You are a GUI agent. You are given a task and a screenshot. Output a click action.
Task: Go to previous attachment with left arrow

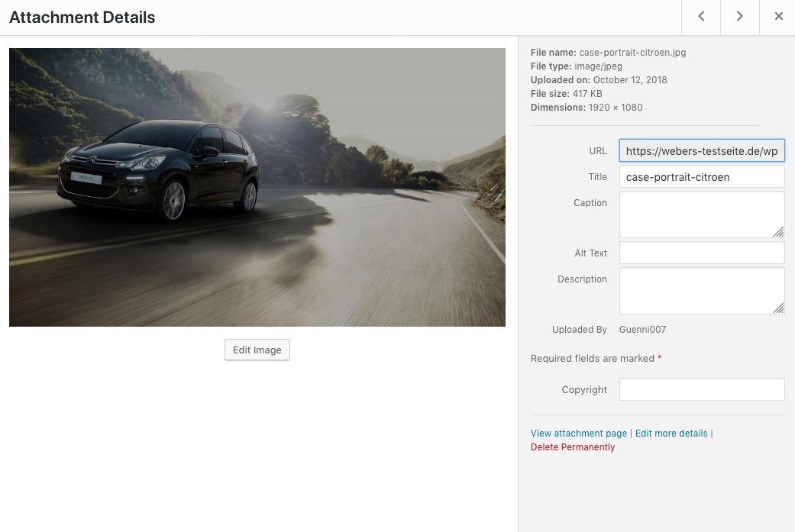click(701, 17)
